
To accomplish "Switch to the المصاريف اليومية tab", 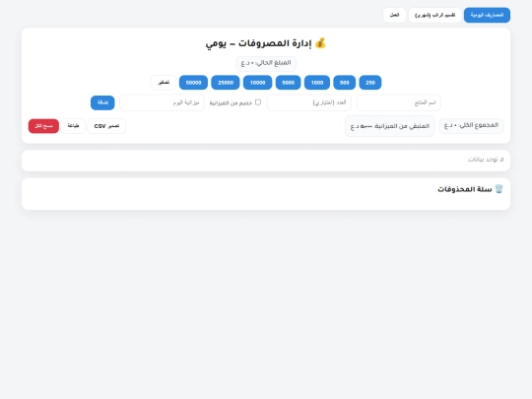I will coord(487,15).
